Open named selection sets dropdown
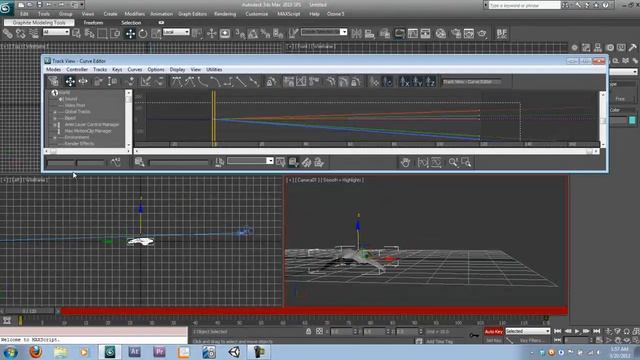This screenshot has height=360, width=640. click(324, 32)
